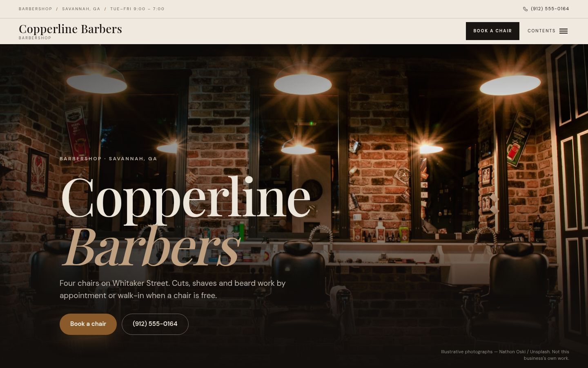The width and height of the screenshot is (588, 368).
Task: Click the phone icon in top bar
Action: pyautogui.click(x=525, y=9)
